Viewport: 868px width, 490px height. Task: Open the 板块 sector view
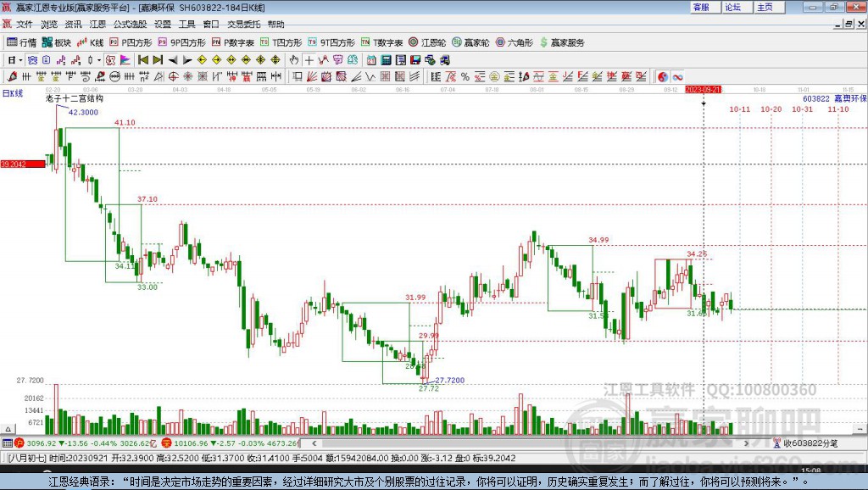(57, 42)
